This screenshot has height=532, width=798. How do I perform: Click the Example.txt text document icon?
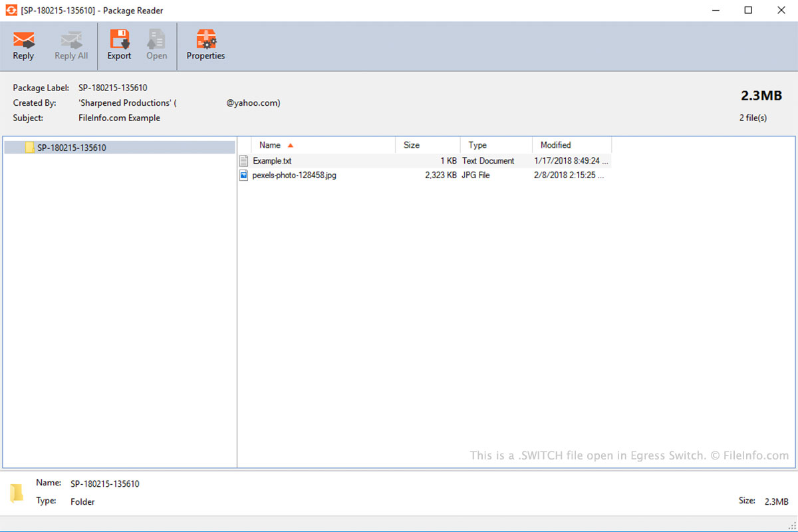244,161
